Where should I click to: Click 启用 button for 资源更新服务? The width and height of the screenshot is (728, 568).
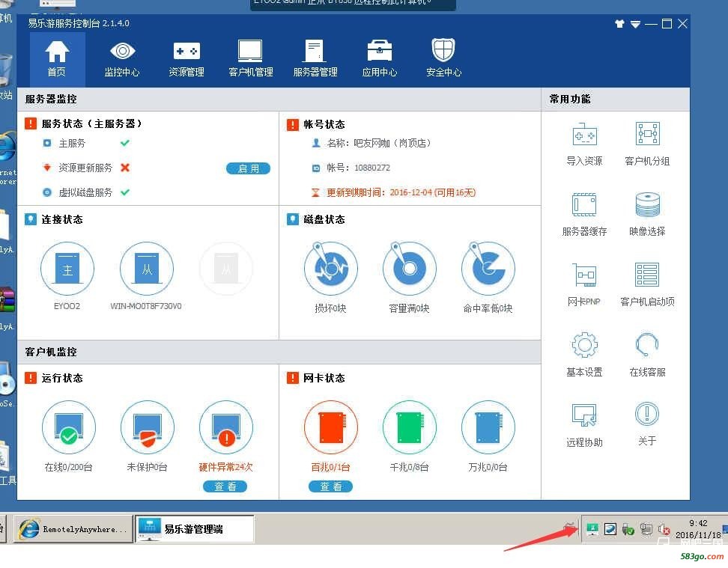point(249,168)
